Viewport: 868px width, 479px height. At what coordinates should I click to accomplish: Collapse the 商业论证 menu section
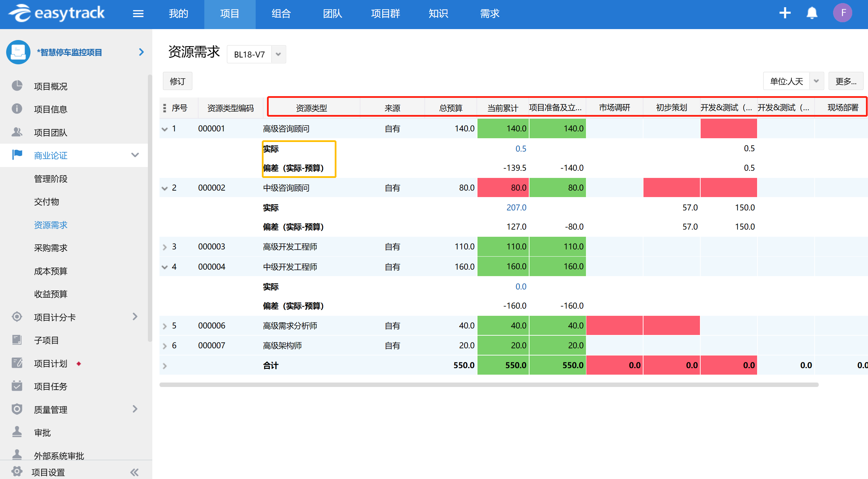click(135, 155)
